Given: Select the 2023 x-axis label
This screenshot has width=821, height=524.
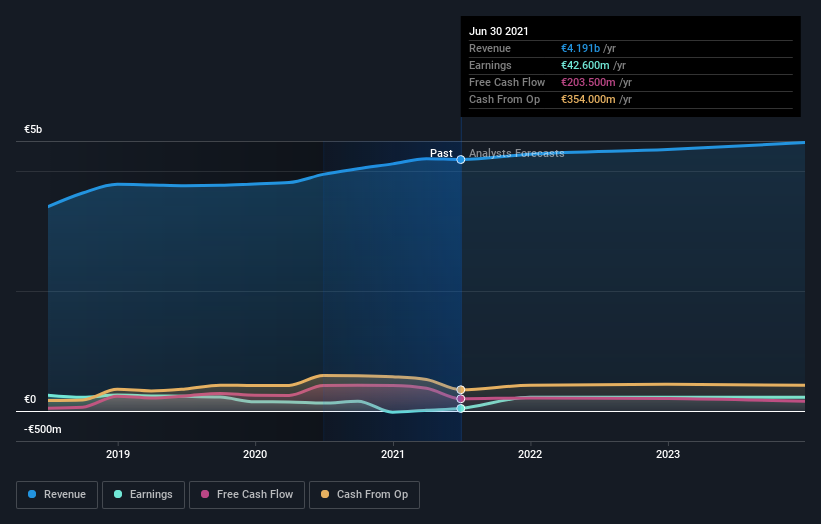Looking at the screenshot, I should pyautogui.click(x=668, y=454).
